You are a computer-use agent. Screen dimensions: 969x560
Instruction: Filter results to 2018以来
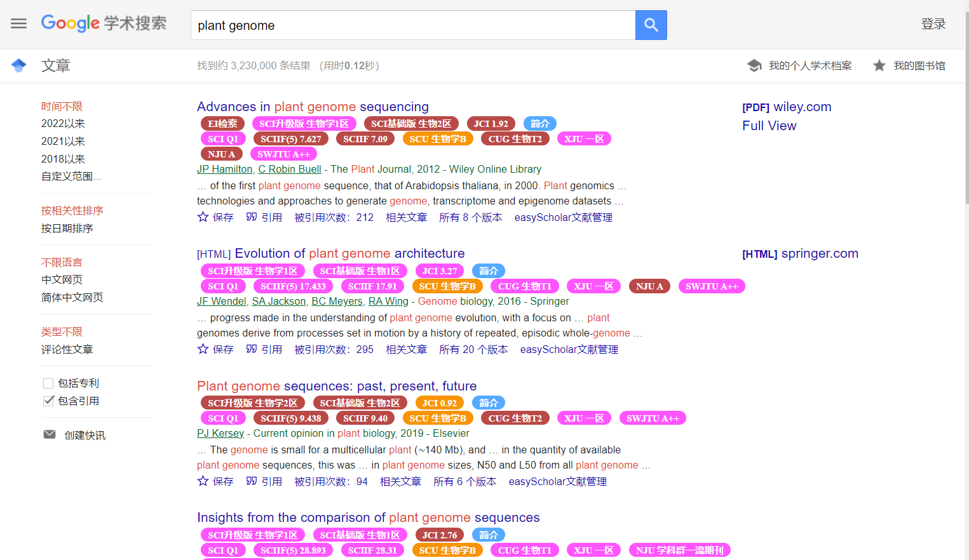coord(63,159)
